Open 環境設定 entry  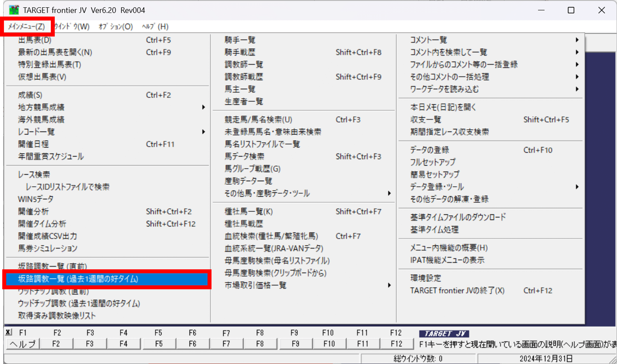[491, 278]
